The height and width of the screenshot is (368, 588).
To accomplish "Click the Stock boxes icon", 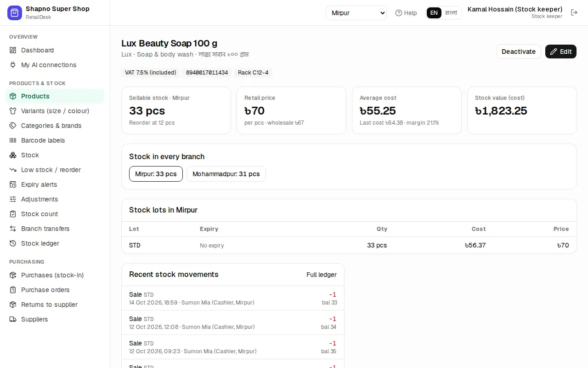I will click(13, 155).
